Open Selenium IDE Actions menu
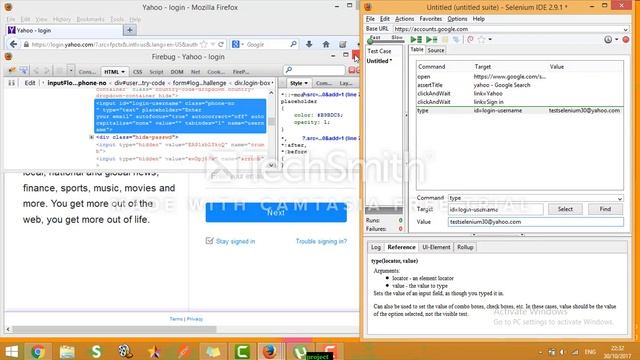Screen dimensions: 640x360 tap(404, 19)
